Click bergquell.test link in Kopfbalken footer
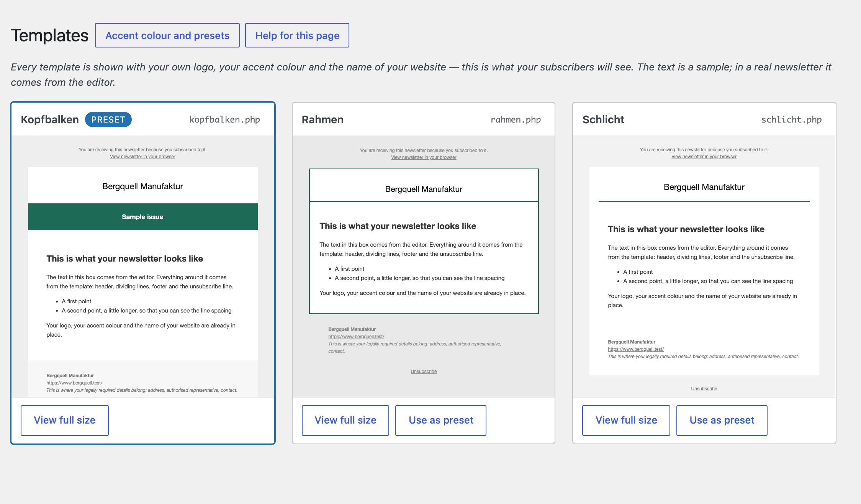The image size is (861, 504). click(x=74, y=383)
